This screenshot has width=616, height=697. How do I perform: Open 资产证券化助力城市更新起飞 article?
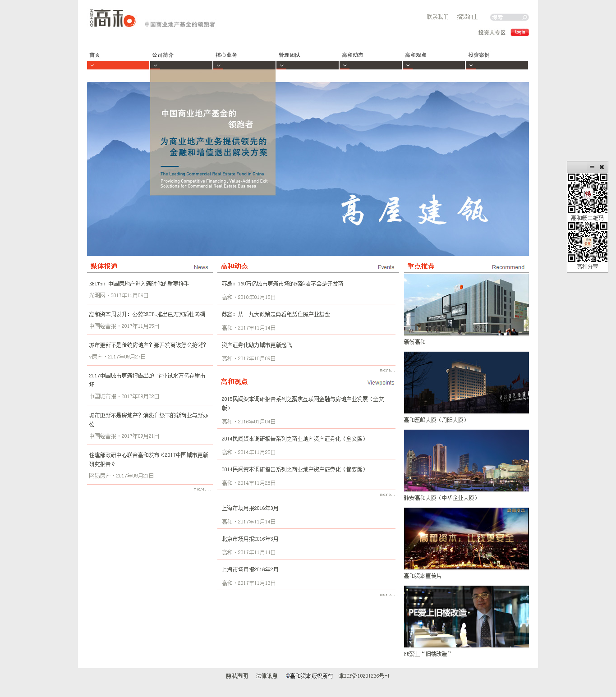click(257, 345)
